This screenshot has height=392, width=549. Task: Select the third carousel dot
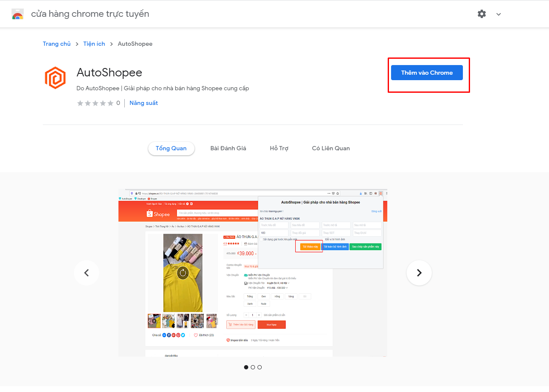(260, 367)
